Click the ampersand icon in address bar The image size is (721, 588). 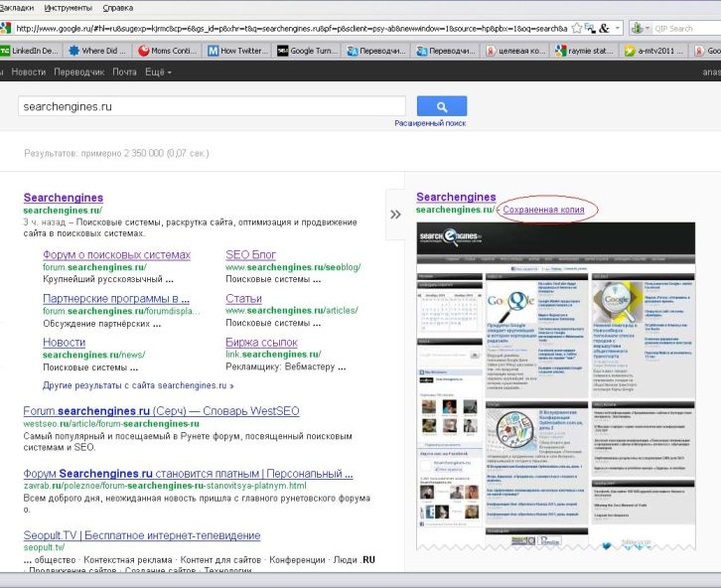pyautogui.click(x=604, y=29)
